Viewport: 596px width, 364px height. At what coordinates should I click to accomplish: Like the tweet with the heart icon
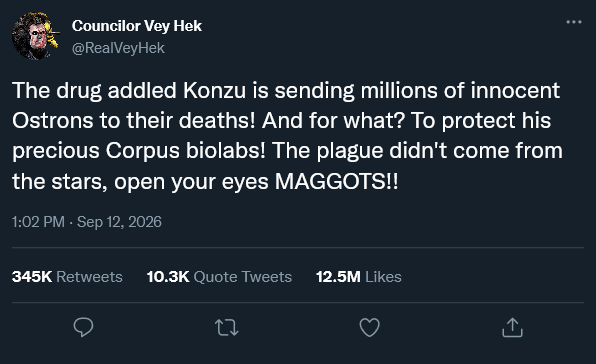(x=369, y=328)
